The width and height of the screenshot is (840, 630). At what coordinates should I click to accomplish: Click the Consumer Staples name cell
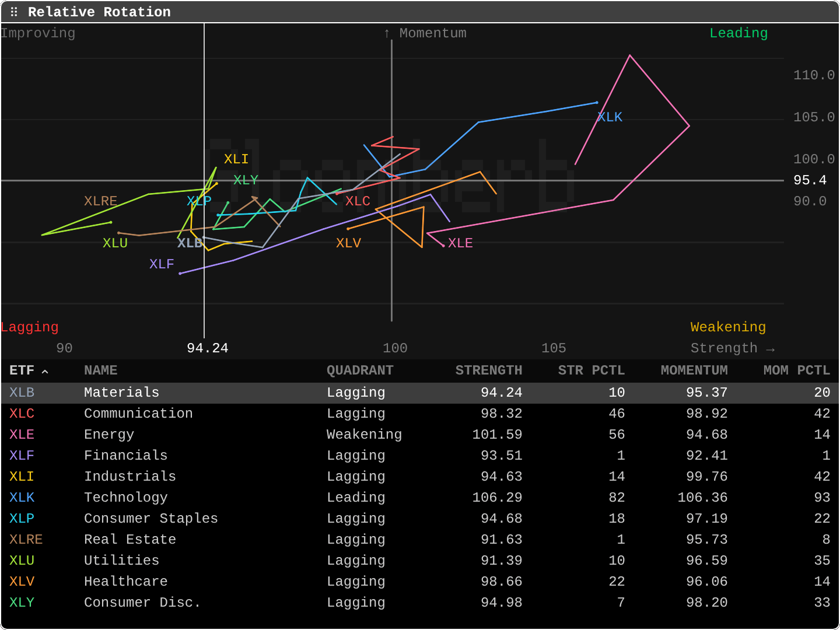click(x=151, y=519)
